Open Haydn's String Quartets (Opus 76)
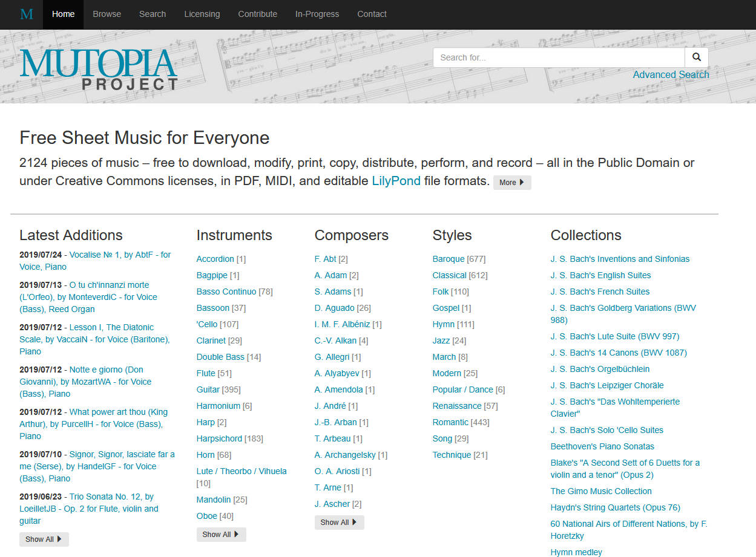 click(x=615, y=507)
